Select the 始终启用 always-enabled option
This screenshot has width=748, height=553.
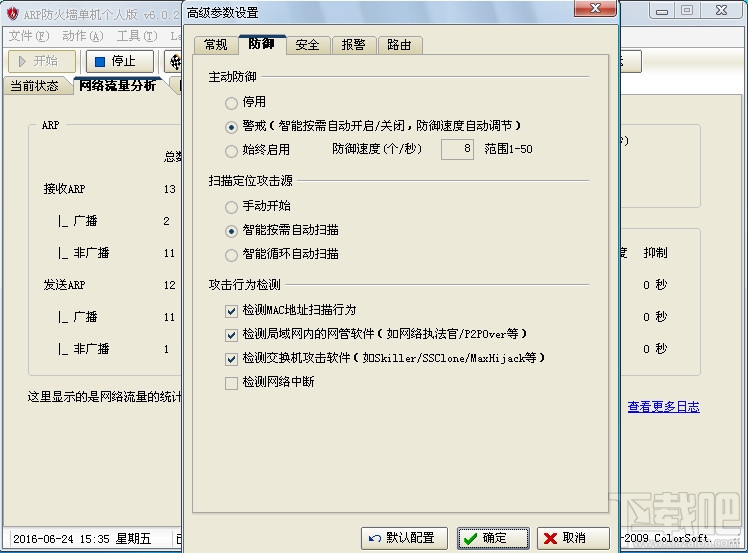point(231,151)
